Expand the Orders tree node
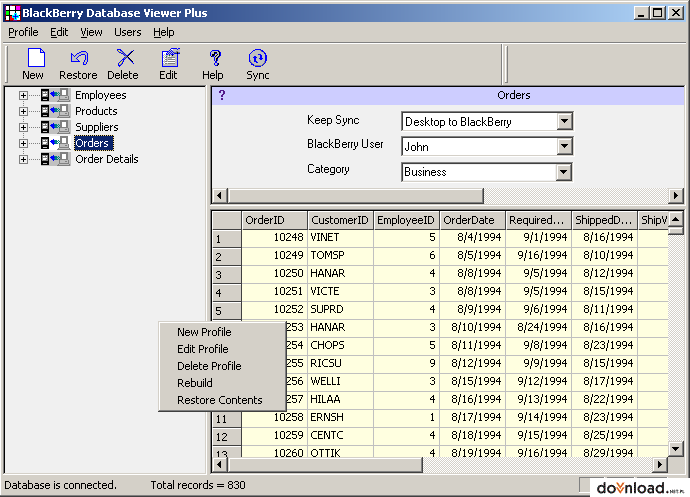Image resolution: width=690 pixels, height=497 pixels. [23, 144]
